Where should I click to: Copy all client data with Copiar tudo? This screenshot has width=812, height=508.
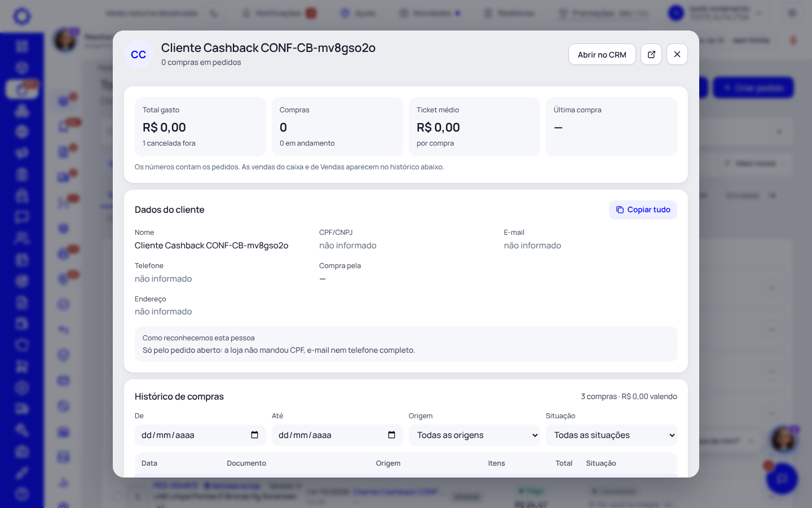tap(643, 210)
